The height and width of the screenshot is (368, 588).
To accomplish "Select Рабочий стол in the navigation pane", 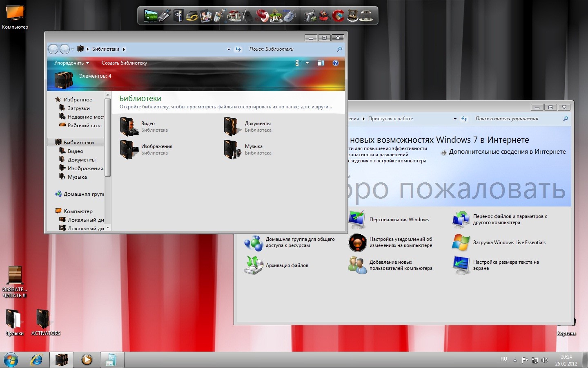I will [85, 126].
